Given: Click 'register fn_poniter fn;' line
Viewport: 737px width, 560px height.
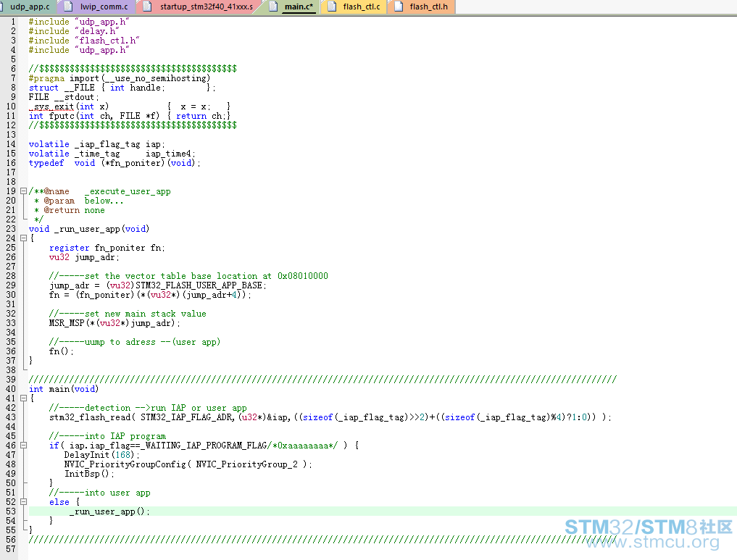Looking at the screenshot, I should coord(107,248).
